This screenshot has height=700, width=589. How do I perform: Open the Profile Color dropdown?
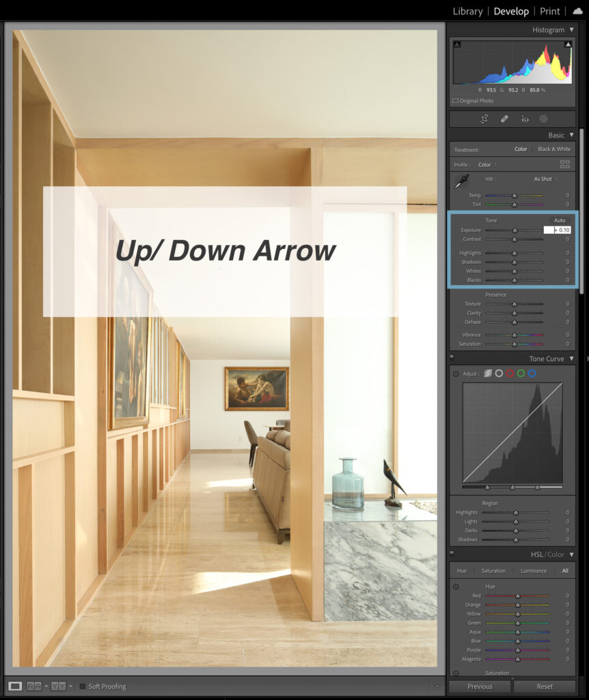click(x=487, y=165)
